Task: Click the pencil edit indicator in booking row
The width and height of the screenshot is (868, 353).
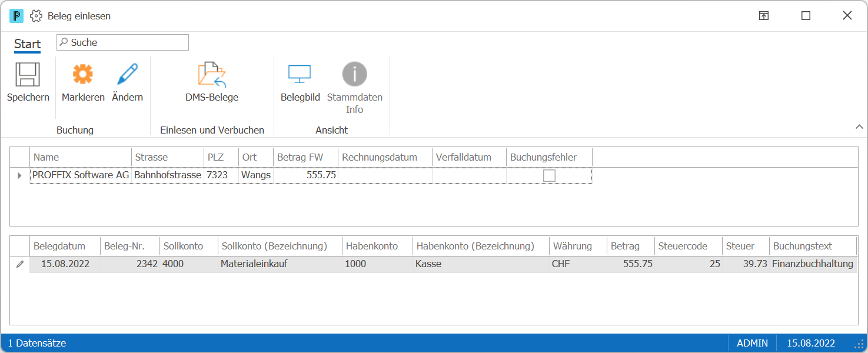Action: click(20, 264)
